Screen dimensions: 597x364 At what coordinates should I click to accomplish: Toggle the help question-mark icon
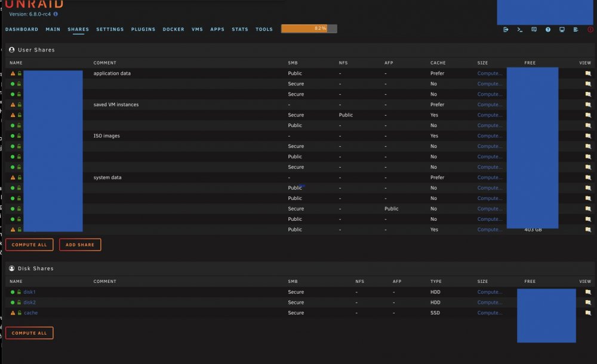(548, 29)
